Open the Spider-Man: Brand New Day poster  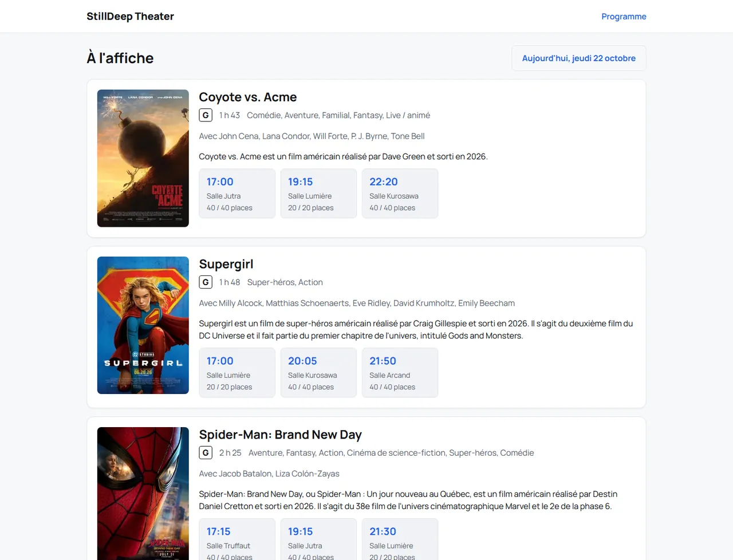click(143, 494)
